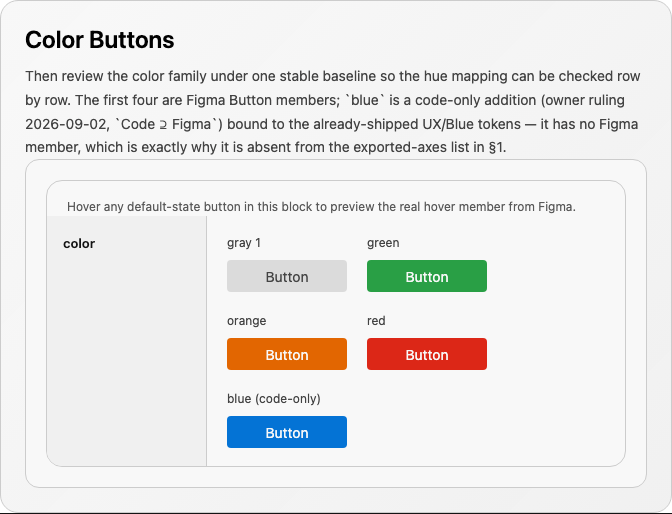Screen dimensions: 672x514
Task: Click the "blue (code-only)" label
Action: tap(274, 399)
